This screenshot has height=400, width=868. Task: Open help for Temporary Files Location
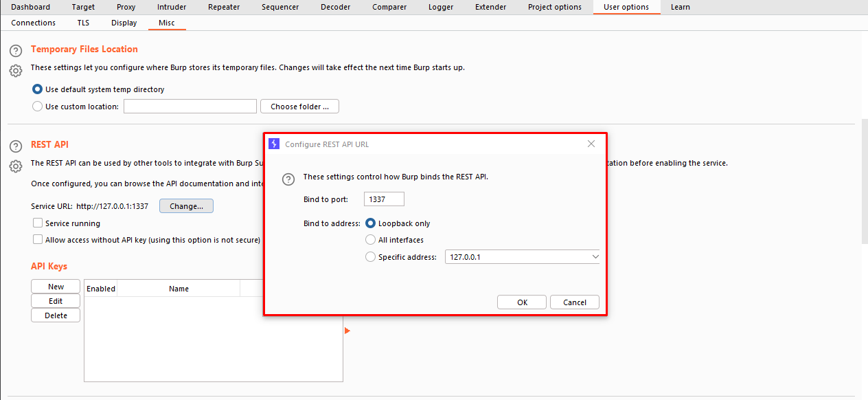[16, 51]
